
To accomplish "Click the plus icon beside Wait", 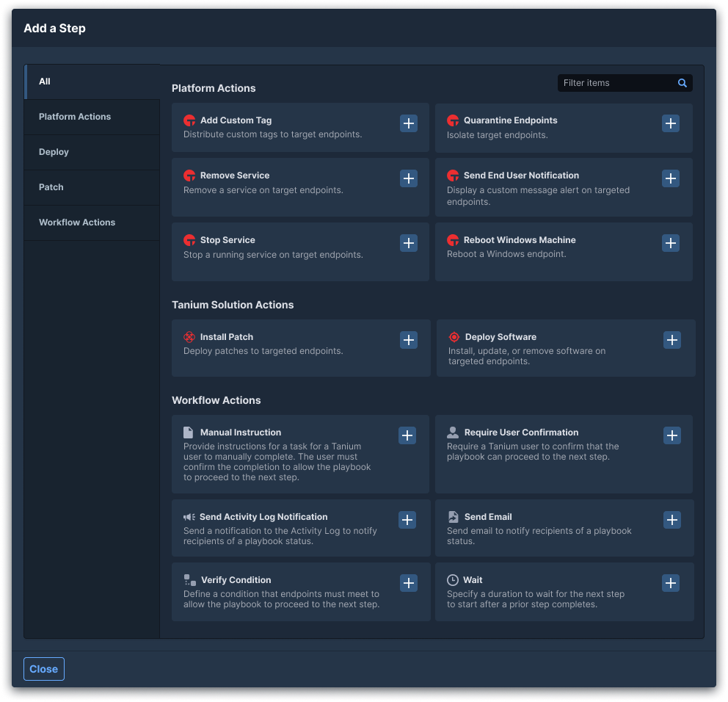I will [x=671, y=583].
